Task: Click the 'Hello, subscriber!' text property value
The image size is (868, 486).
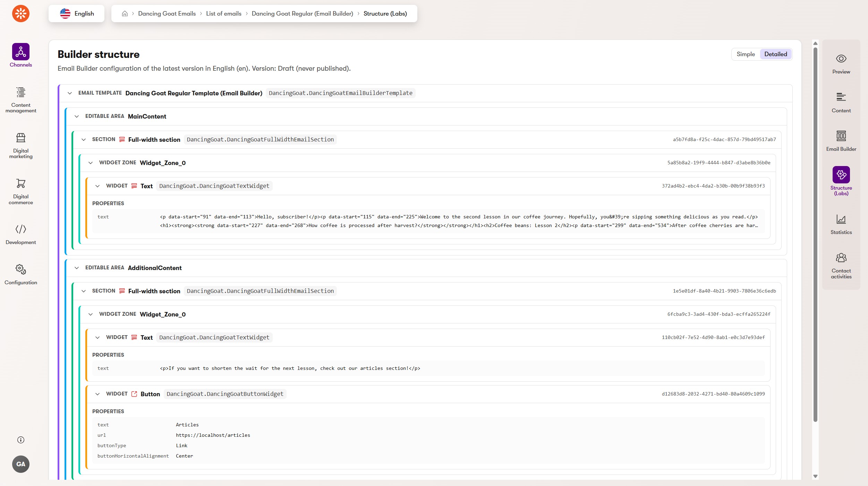Action: (459, 221)
